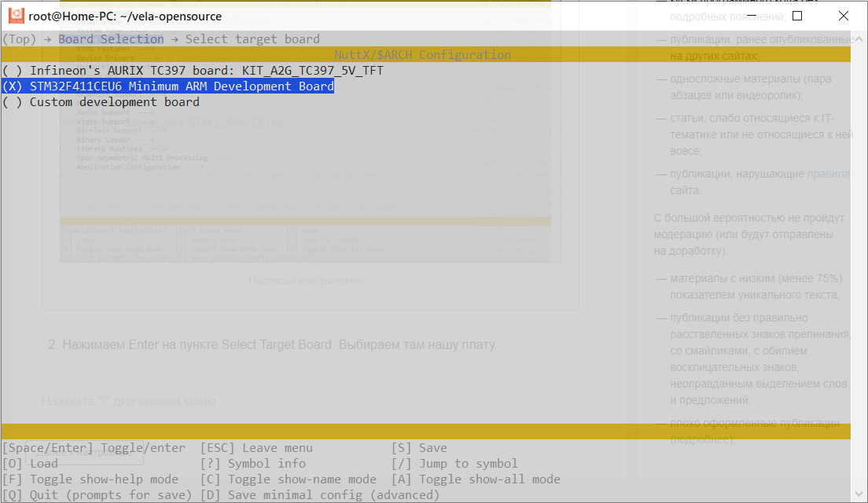Screen dimensions: 868x503
Task: Click scrollbar down arrow in terminal window
Action: [x=859, y=494]
